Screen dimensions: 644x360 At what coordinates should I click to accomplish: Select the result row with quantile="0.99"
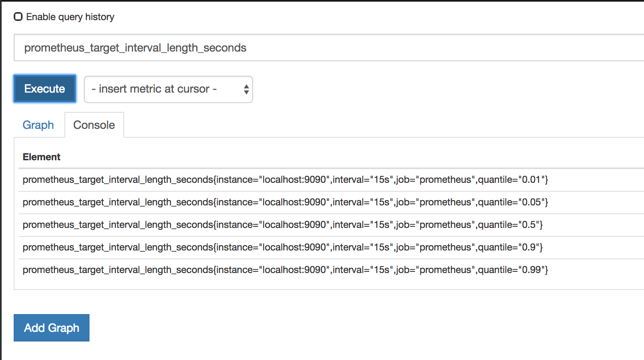point(331,270)
